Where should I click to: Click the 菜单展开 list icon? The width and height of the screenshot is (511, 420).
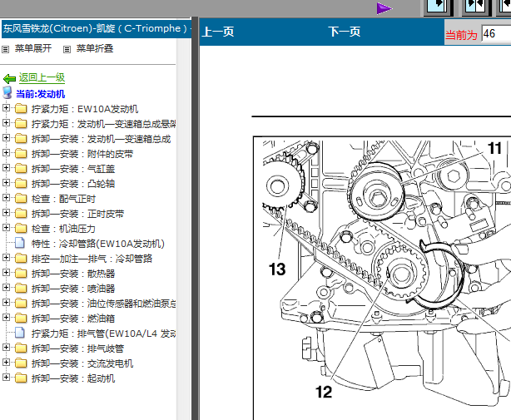pyautogui.click(x=5, y=50)
